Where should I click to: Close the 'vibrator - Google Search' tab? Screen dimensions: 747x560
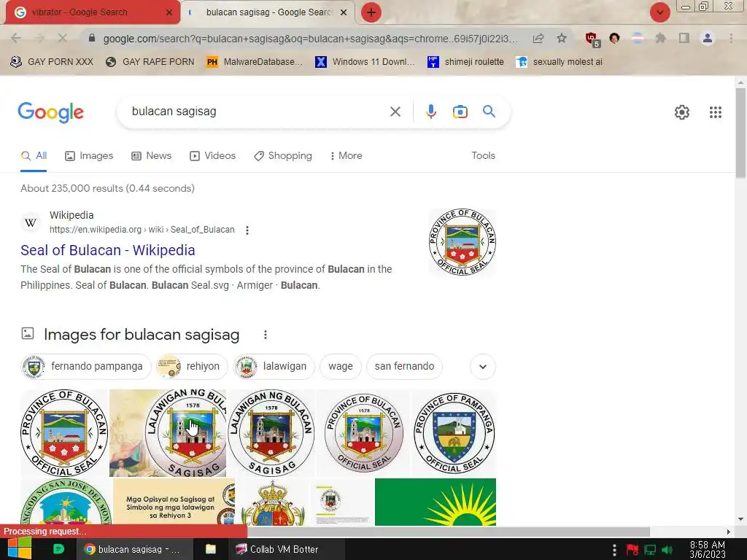tap(169, 12)
